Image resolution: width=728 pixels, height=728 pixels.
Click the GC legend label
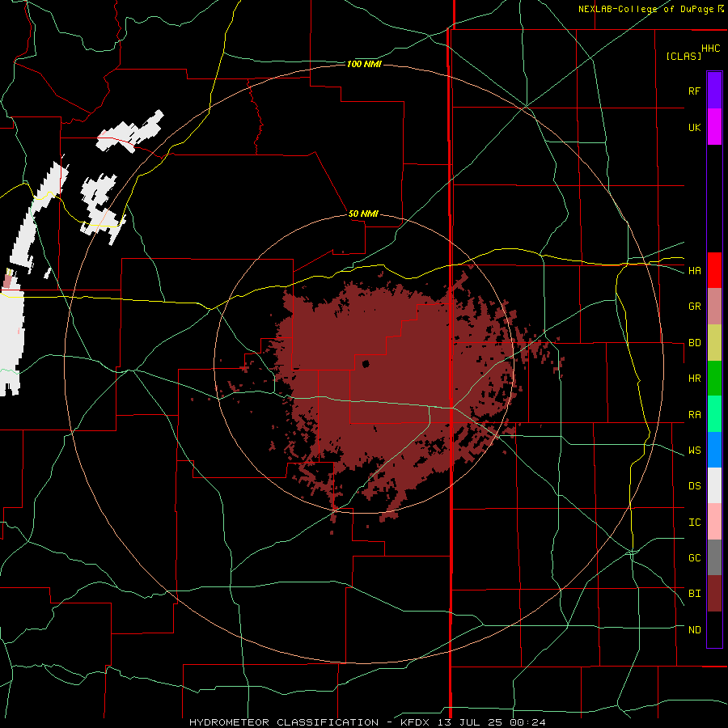point(694,558)
